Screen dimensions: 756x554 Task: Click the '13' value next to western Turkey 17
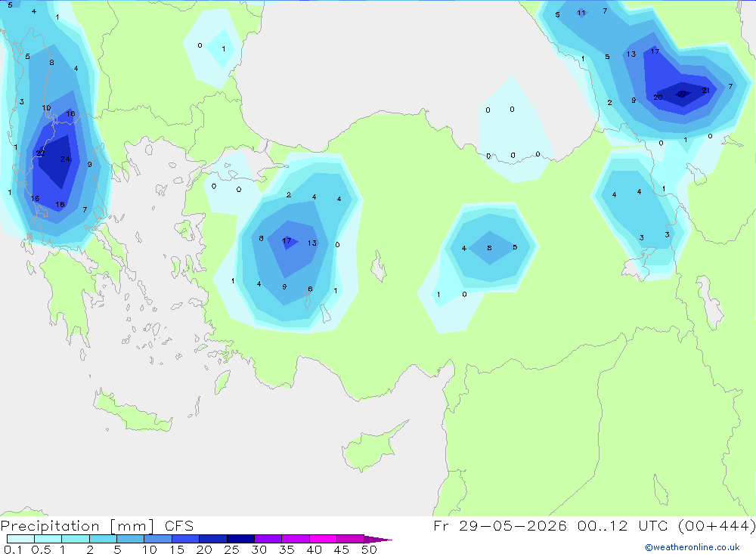click(x=312, y=243)
